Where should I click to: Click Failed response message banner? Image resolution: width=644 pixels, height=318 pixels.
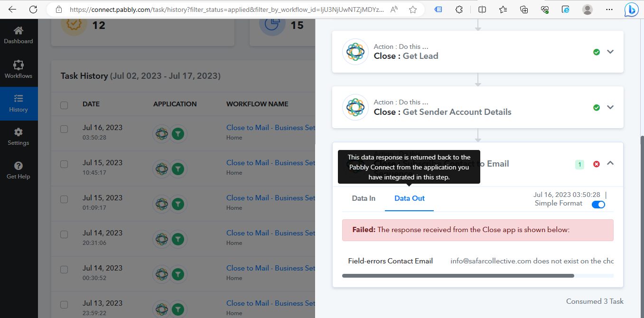[x=478, y=230]
